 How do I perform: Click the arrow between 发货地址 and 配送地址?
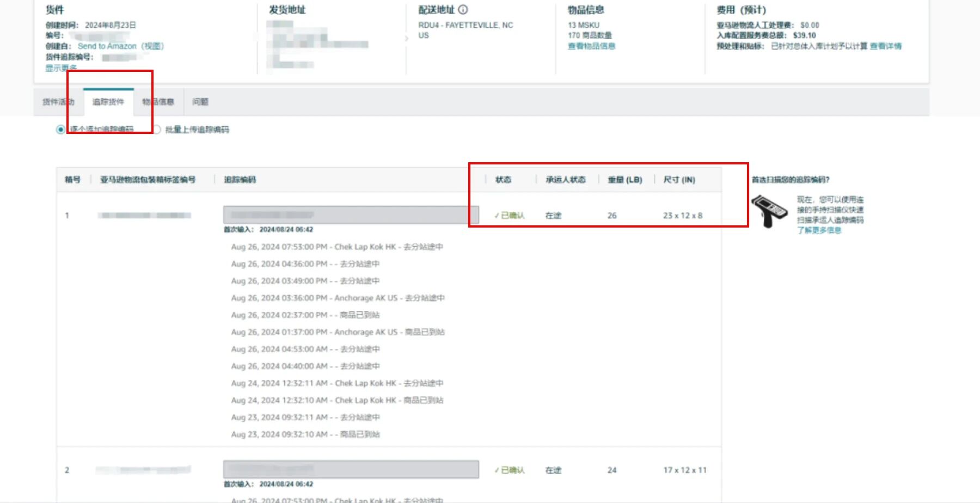click(x=407, y=39)
